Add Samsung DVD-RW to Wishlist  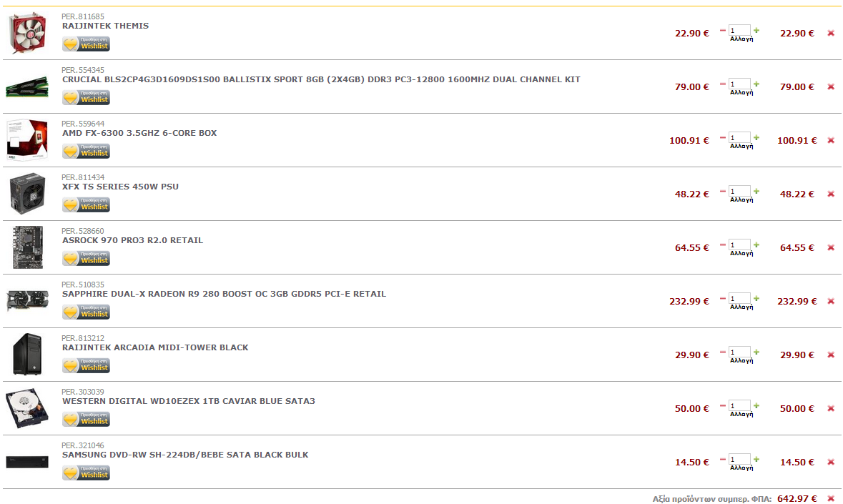86,473
